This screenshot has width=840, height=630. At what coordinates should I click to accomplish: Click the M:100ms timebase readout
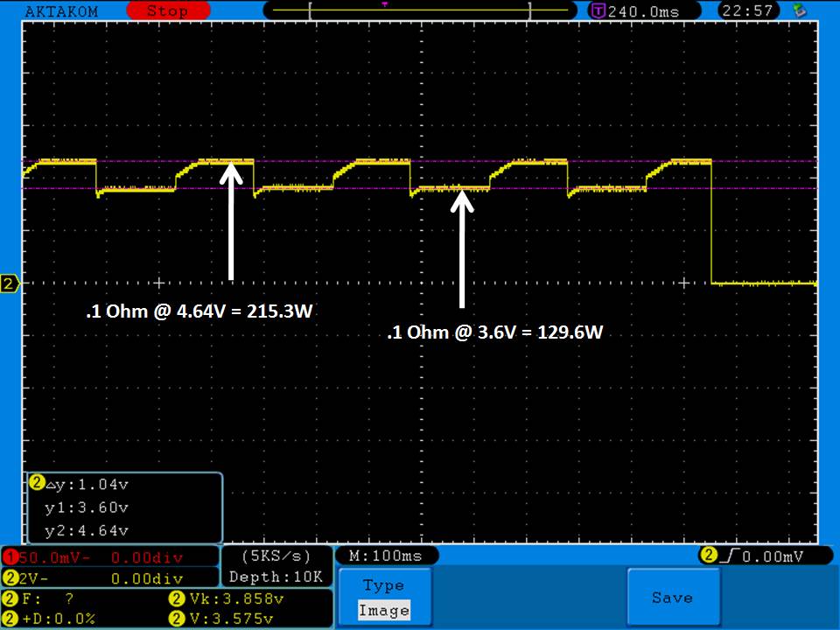(x=386, y=556)
